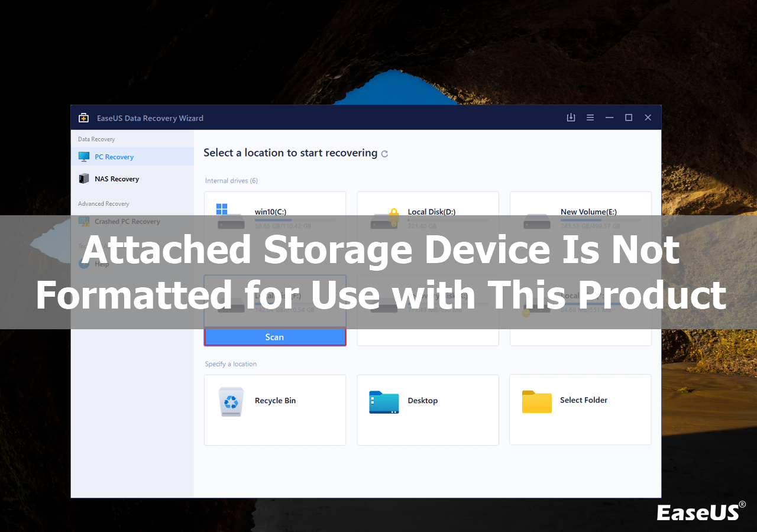Choose the "Select Folder" location label

[584, 400]
